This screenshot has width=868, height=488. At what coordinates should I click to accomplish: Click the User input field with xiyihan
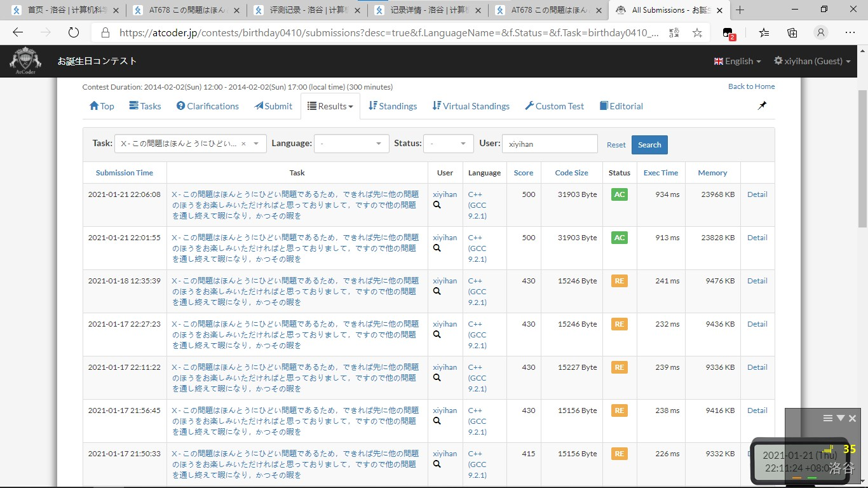(550, 144)
